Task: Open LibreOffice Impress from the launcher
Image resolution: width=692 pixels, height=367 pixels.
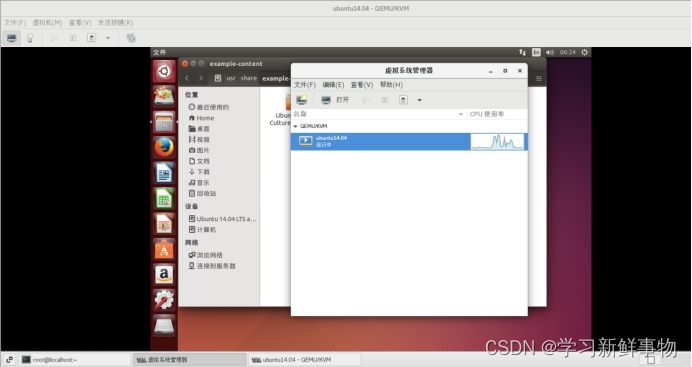Action: [x=164, y=224]
